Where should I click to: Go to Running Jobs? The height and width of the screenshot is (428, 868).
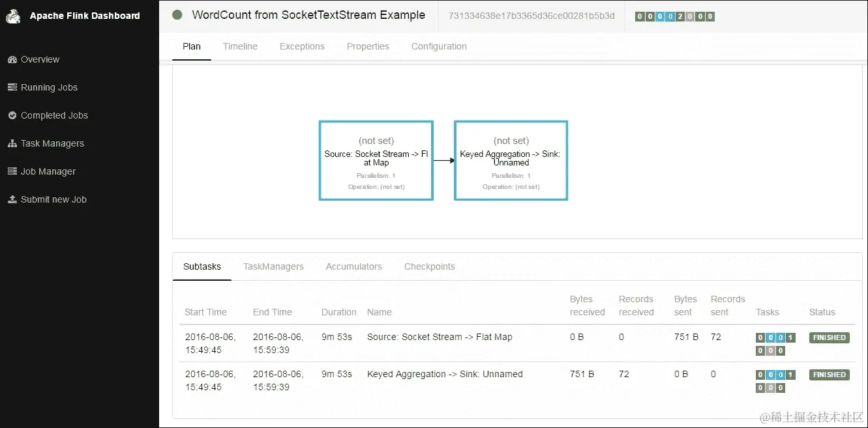coord(49,87)
